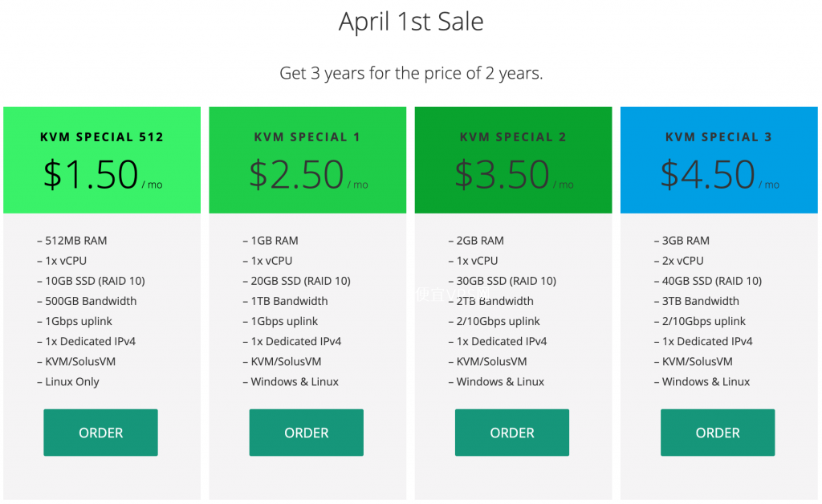The height and width of the screenshot is (504, 822).
Task: Select the $1.50 per month price
Action: [102, 174]
